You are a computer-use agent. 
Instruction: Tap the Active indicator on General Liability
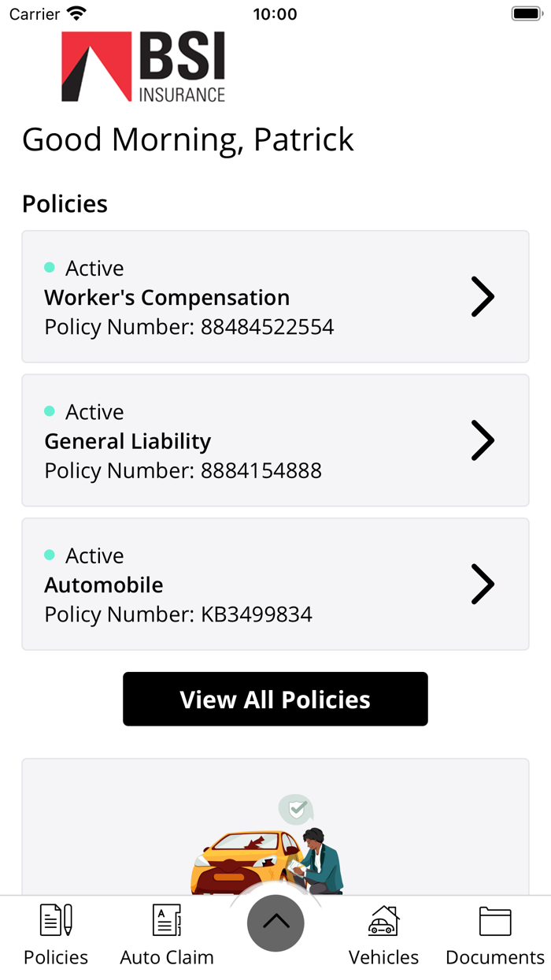click(50, 411)
